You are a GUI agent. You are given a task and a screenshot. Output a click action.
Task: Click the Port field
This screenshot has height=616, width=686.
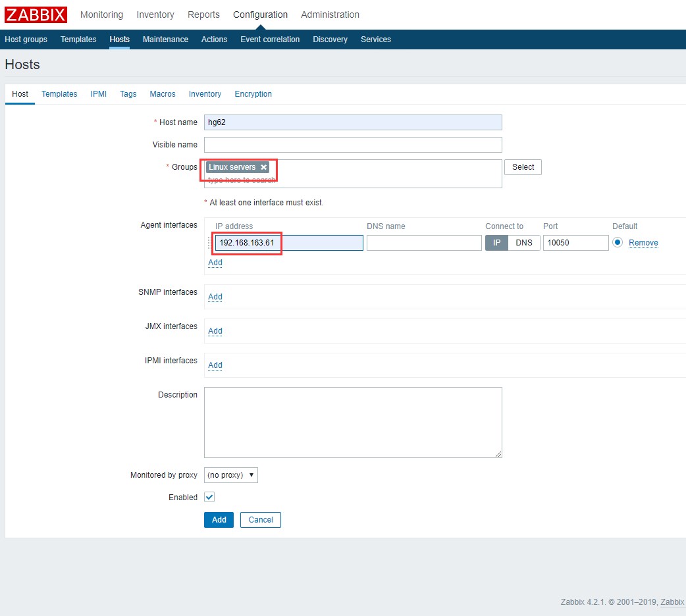(575, 243)
